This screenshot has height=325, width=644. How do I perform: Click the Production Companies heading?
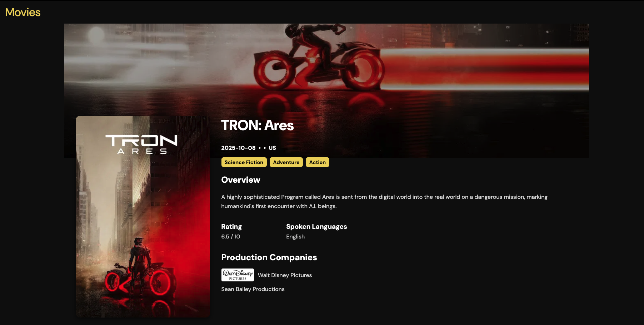click(x=269, y=257)
